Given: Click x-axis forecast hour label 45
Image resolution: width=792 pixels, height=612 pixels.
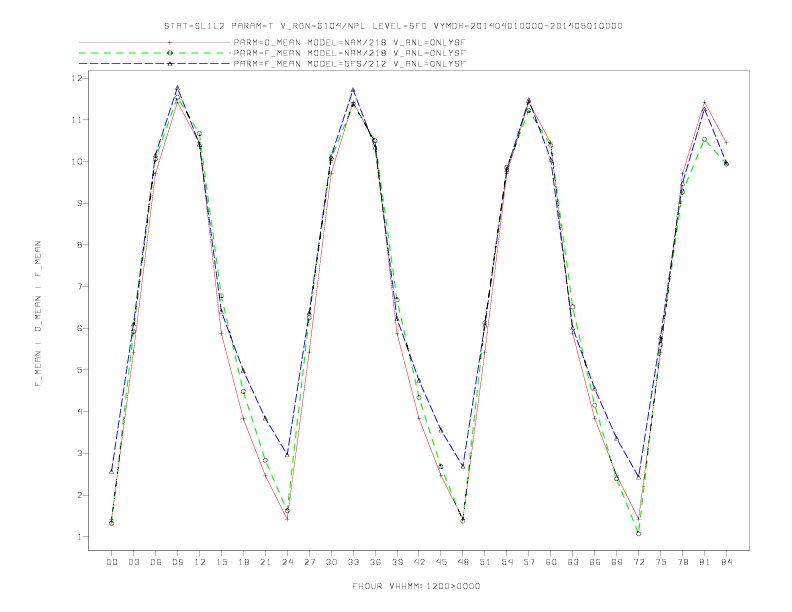Looking at the screenshot, I should [x=441, y=562].
